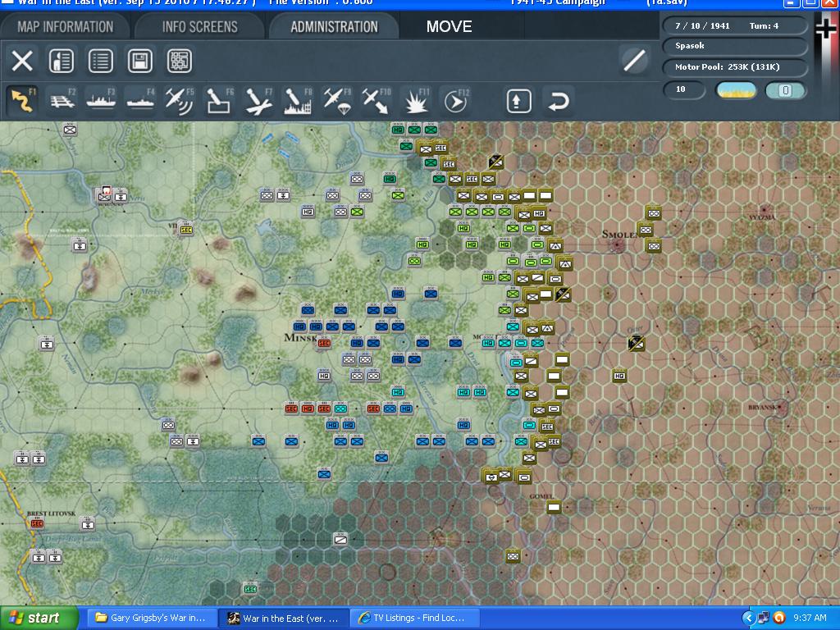Select the F7 Bomb airfield mode icon
This screenshot has height=630, width=840.
pyautogui.click(x=258, y=101)
